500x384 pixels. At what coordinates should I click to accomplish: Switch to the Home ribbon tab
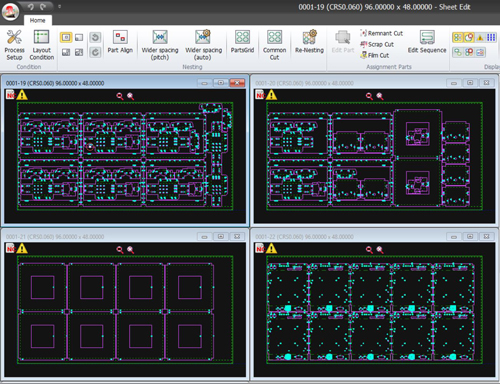point(37,20)
